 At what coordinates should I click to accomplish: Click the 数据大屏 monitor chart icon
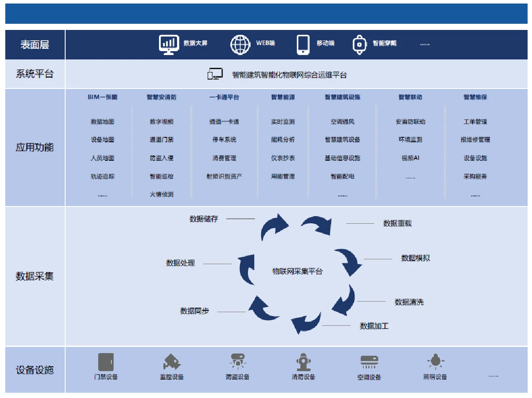(169, 44)
